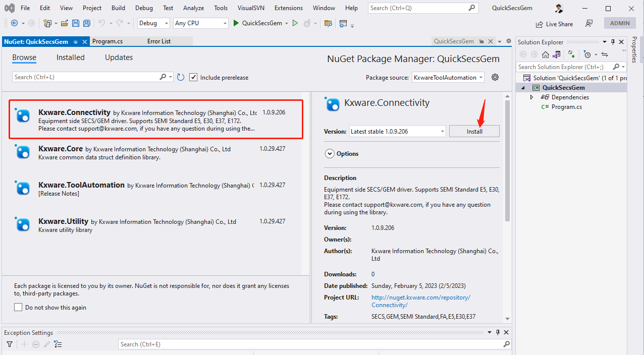This screenshot has width=644, height=355.
Task: Open the Extensions menu
Action: click(x=289, y=8)
